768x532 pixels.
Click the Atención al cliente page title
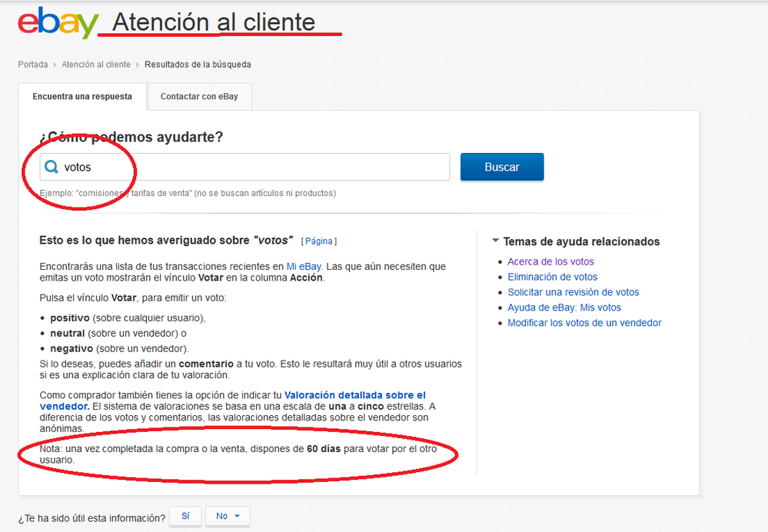pos(214,22)
